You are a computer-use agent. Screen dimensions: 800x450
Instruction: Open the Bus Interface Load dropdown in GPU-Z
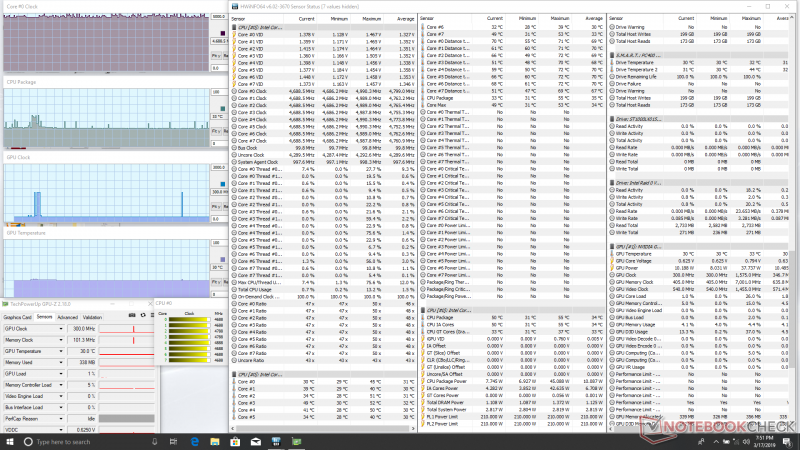click(x=61, y=408)
